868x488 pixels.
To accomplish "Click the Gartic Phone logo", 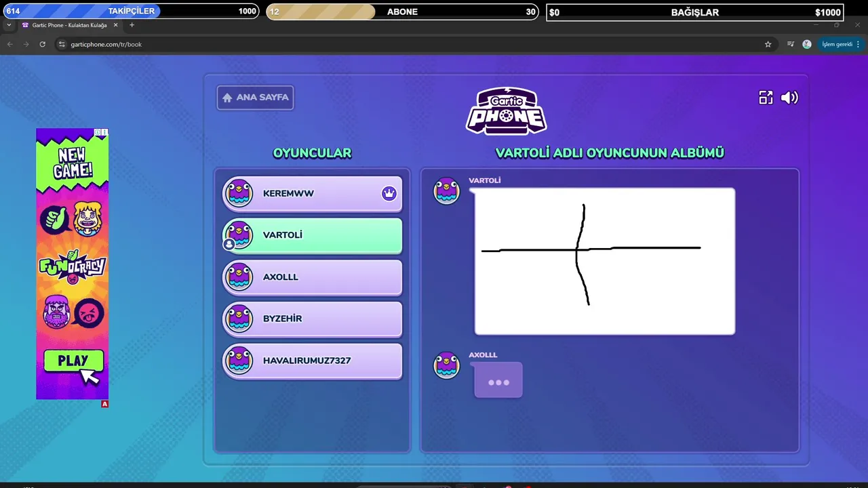I will [x=507, y=111].
